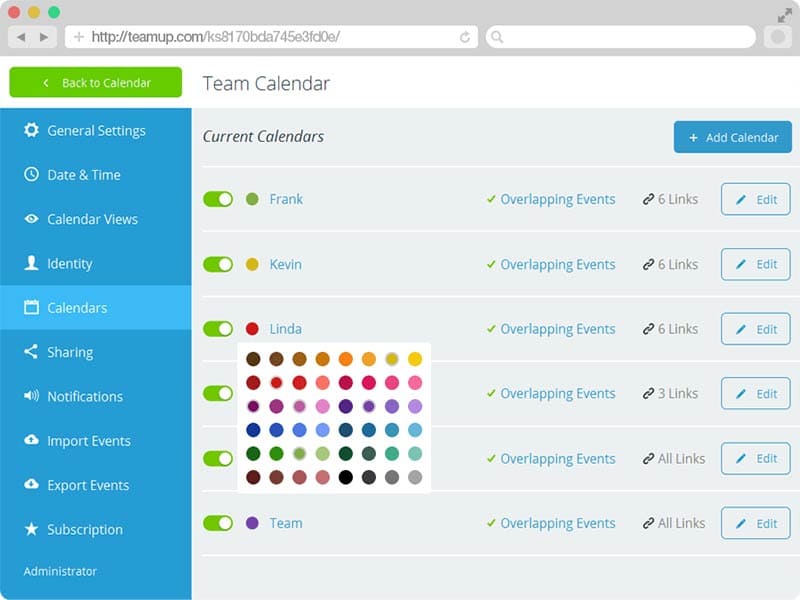This screenshot has height=600, width=800.
Task: Open the Team calendar name link
Action: [286, 523]
